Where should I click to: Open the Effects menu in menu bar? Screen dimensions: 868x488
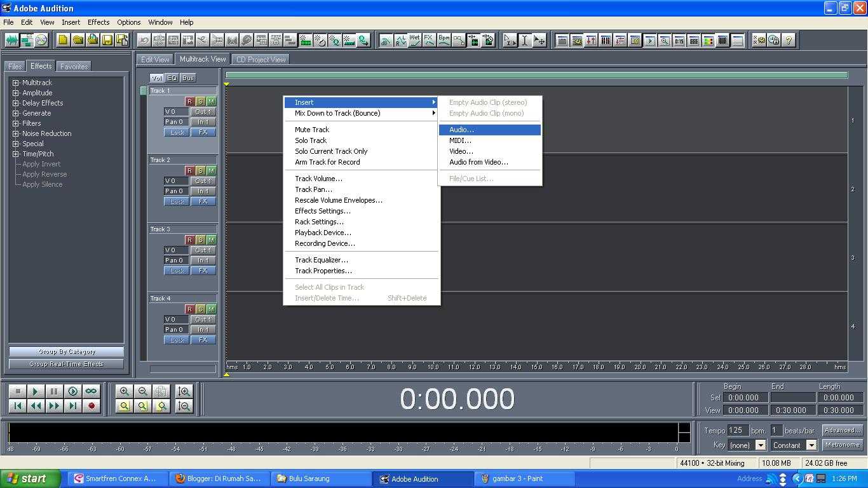click(x=98, y=22)
